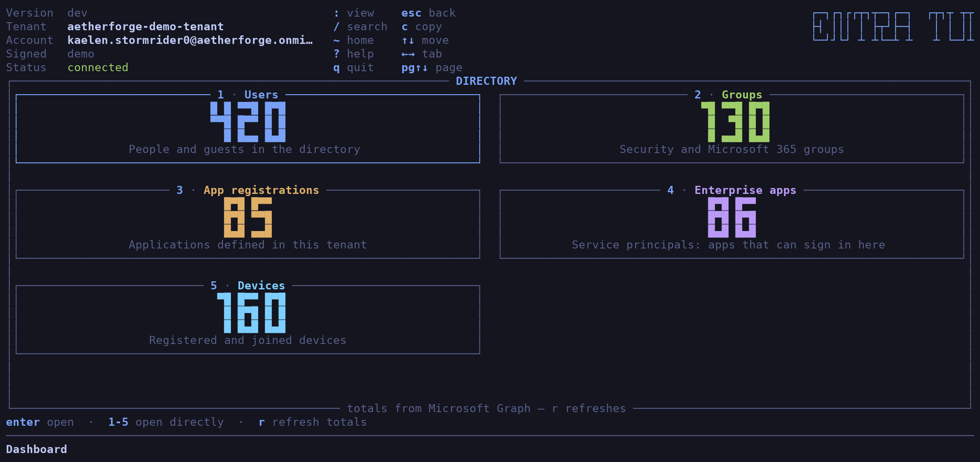Viewport: 980px width, 462px height.
Task: Click the DIRECTORY panel heading
Action: pos(487,81)
